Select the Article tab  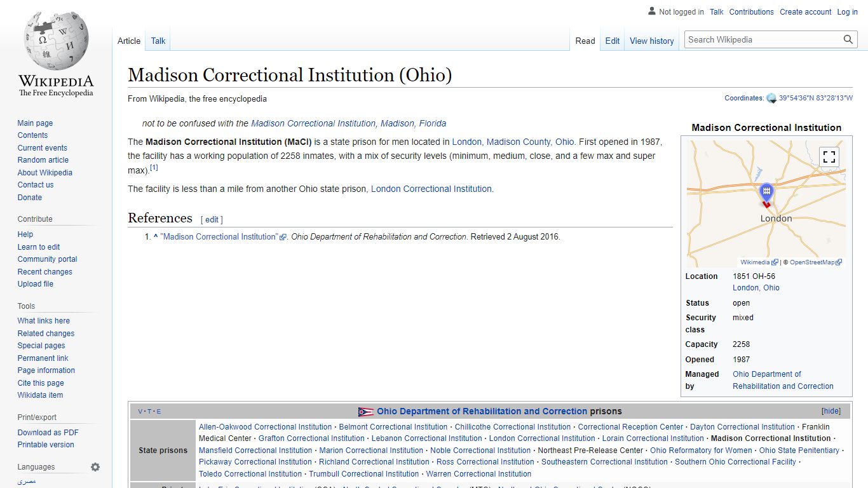(x=129, y=41)
